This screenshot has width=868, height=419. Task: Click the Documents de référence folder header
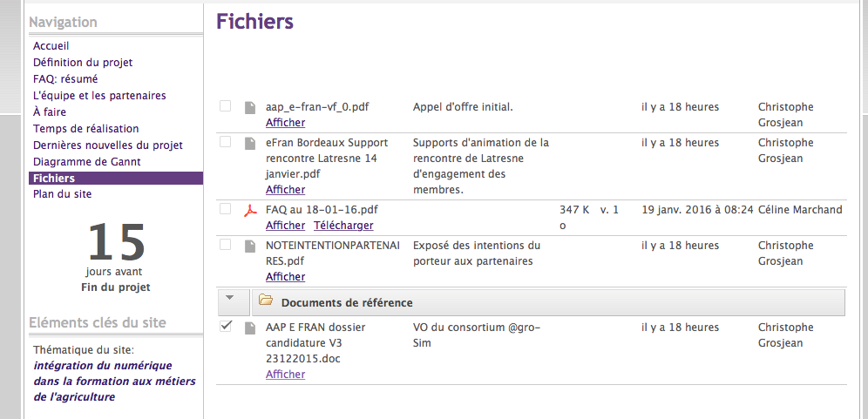347,302
